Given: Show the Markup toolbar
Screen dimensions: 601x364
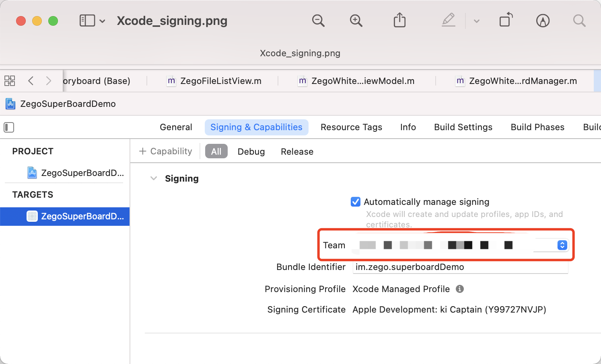Looking at the screenshot, I should [543, 20].
